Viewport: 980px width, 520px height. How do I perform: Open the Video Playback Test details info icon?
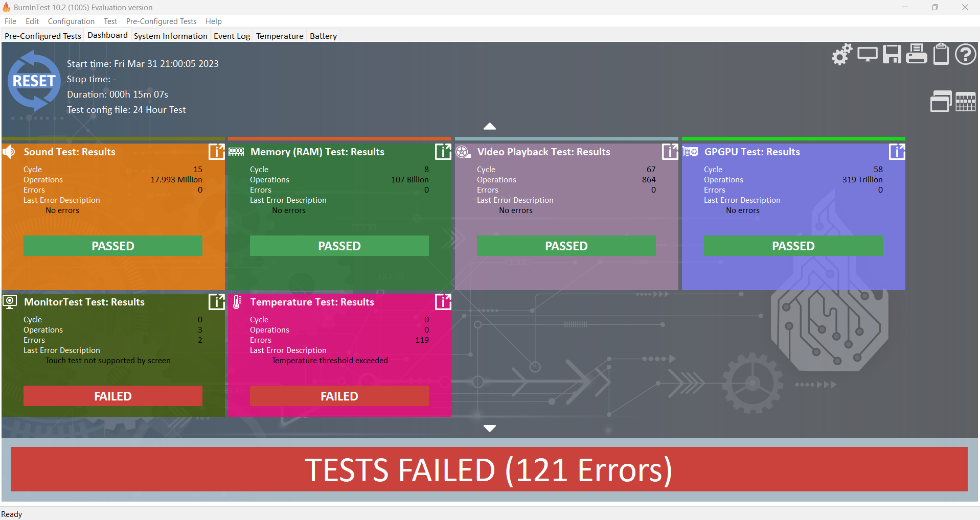[670, 152]
